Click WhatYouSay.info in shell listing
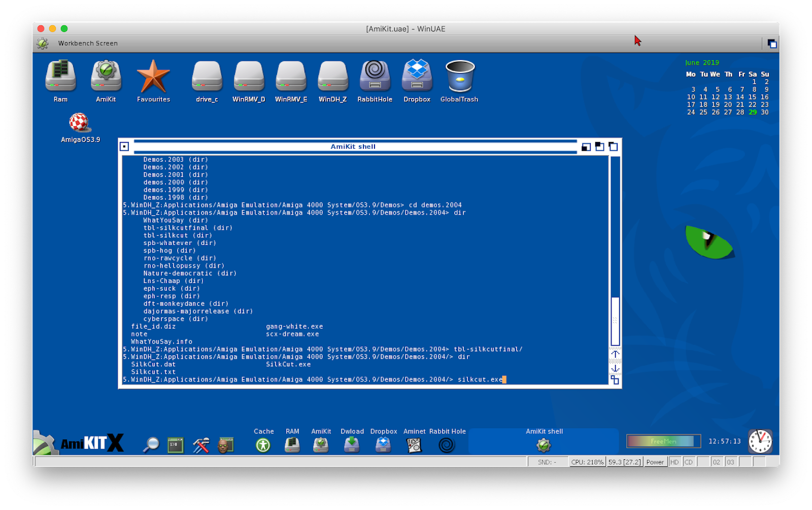Screen dimensions: 812x510 coord(161,342)
